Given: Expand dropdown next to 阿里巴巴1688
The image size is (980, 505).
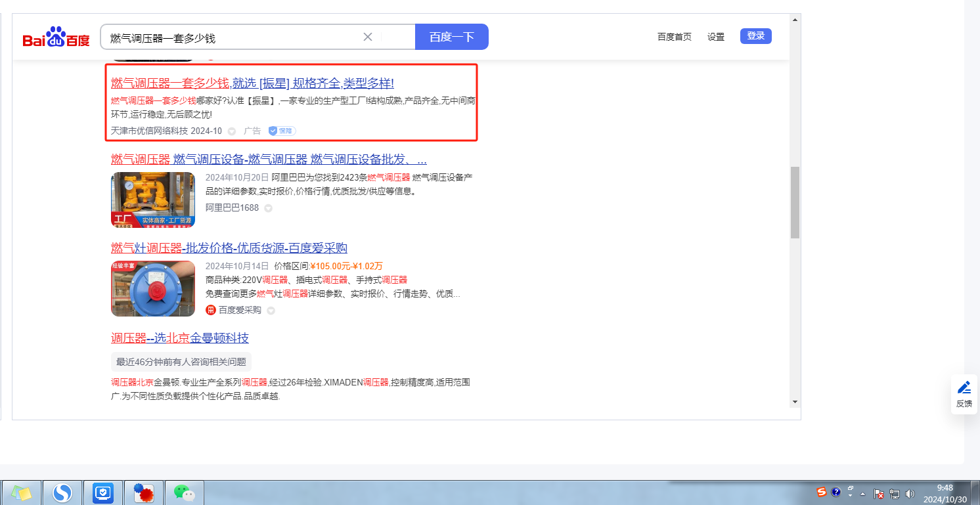Looking at the screenshot, I should click(x=268, y=208).
